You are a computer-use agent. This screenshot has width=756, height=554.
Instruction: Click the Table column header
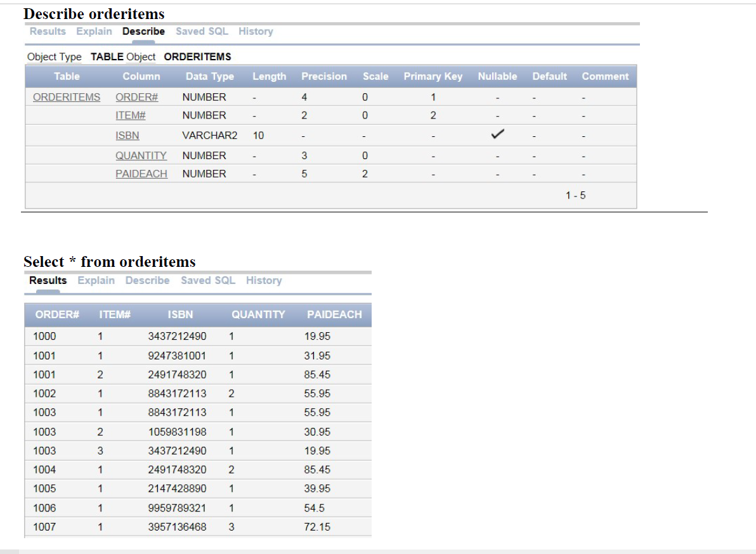[67, 77]
